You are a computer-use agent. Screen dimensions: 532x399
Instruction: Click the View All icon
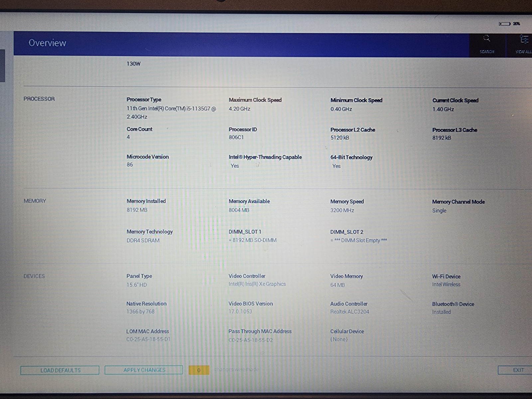click(523, 44)
